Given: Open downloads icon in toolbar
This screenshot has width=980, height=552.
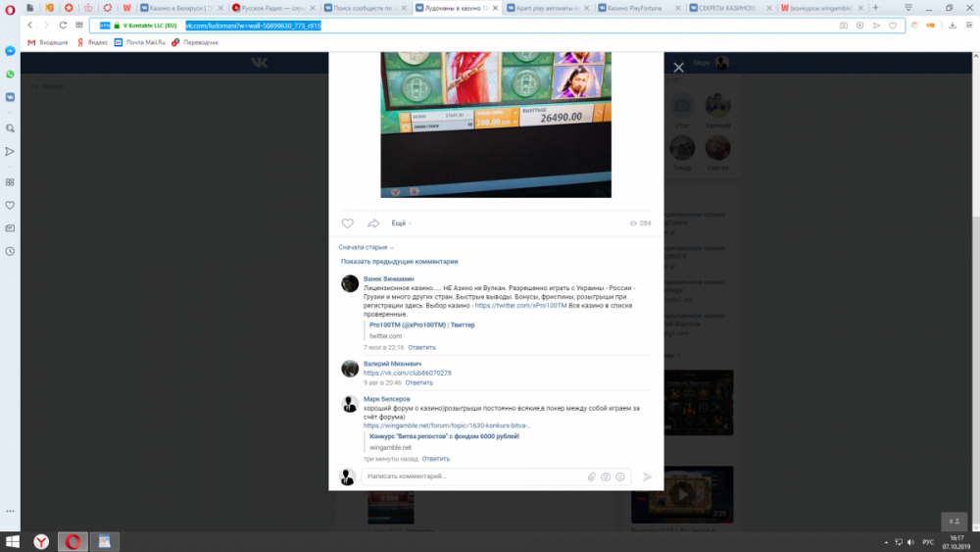Looking at the screenshot, I should (953, 25).
